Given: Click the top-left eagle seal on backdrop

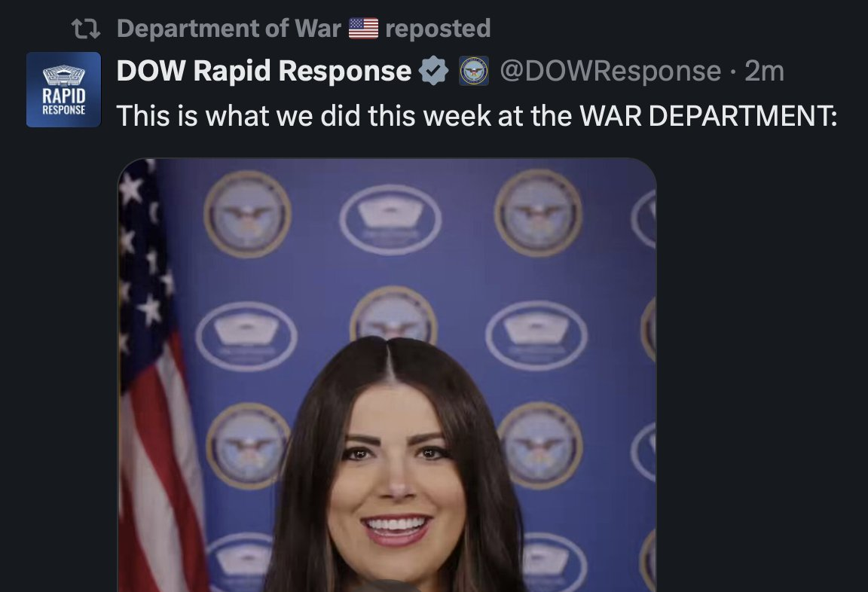Looking at the screenshot, I should click(247, 214).
